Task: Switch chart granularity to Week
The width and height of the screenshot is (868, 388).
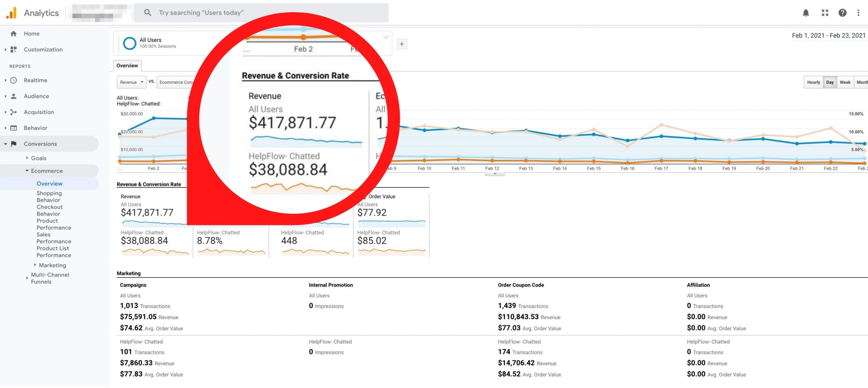Action: [845, 82]
